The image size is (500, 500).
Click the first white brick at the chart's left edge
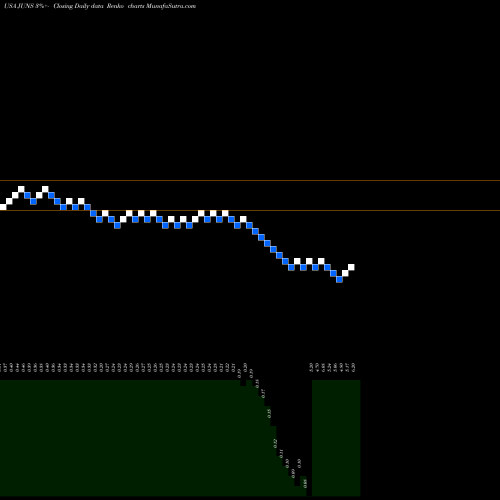tap(3, 207)
